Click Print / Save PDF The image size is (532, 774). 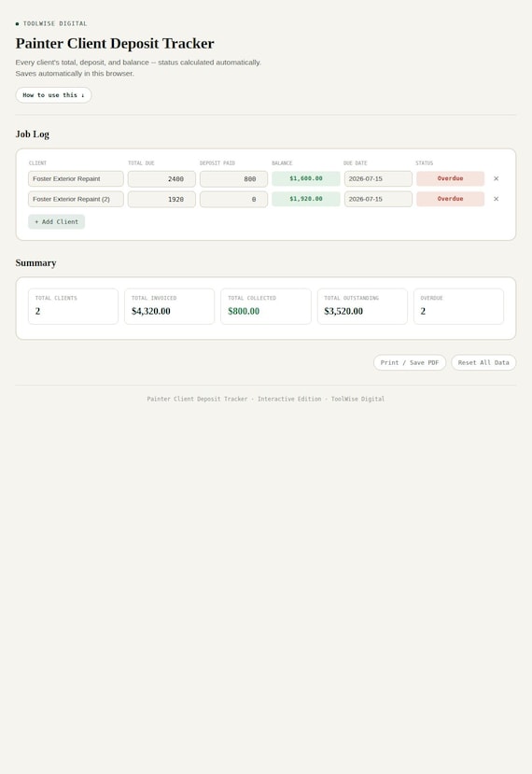(x=410, y=362)
